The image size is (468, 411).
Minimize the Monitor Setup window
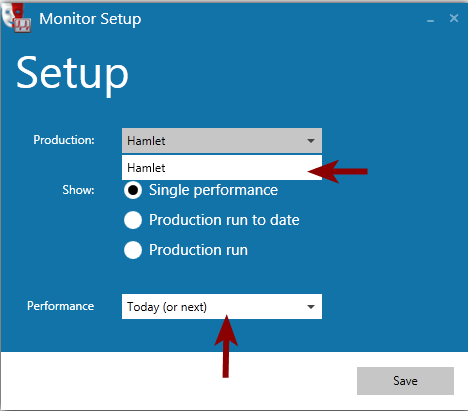(431, 19)
